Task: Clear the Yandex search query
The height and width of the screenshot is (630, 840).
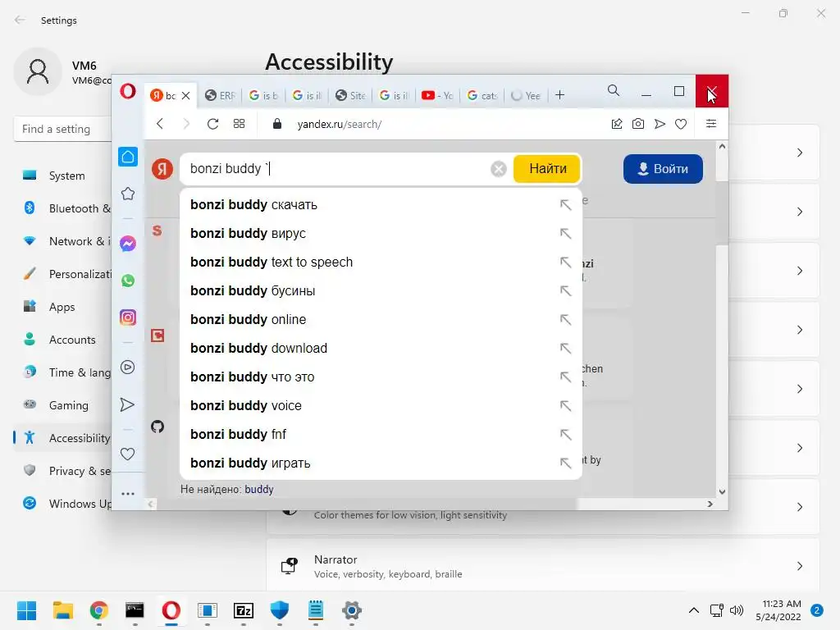Action: click(498, 169)
